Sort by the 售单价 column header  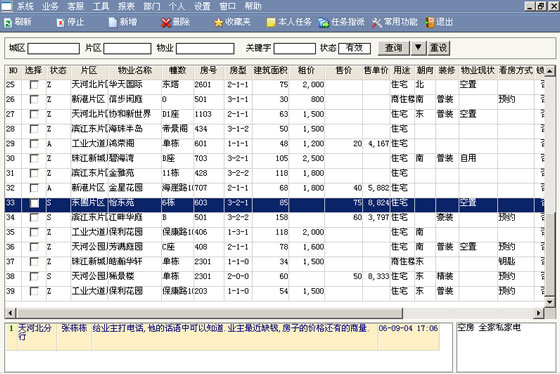click(x=376, y=71)
